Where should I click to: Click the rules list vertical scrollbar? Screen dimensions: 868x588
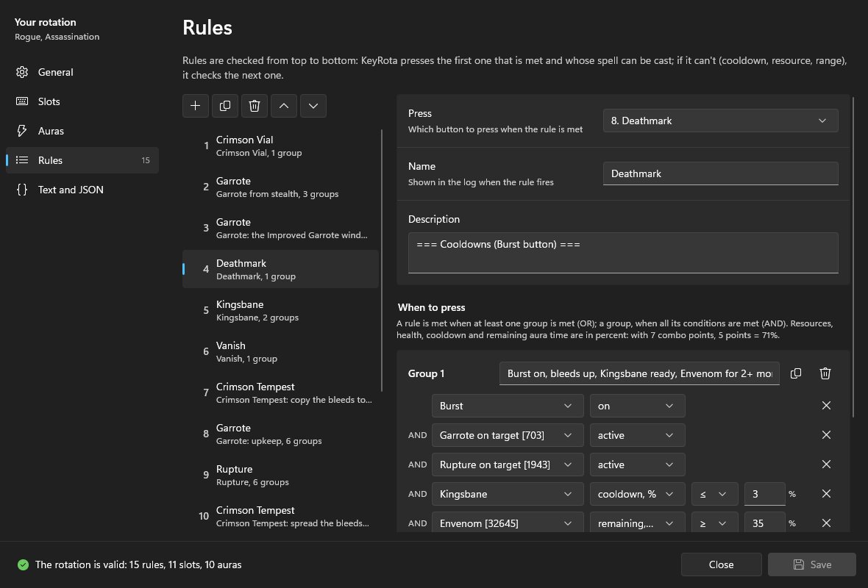382,260
